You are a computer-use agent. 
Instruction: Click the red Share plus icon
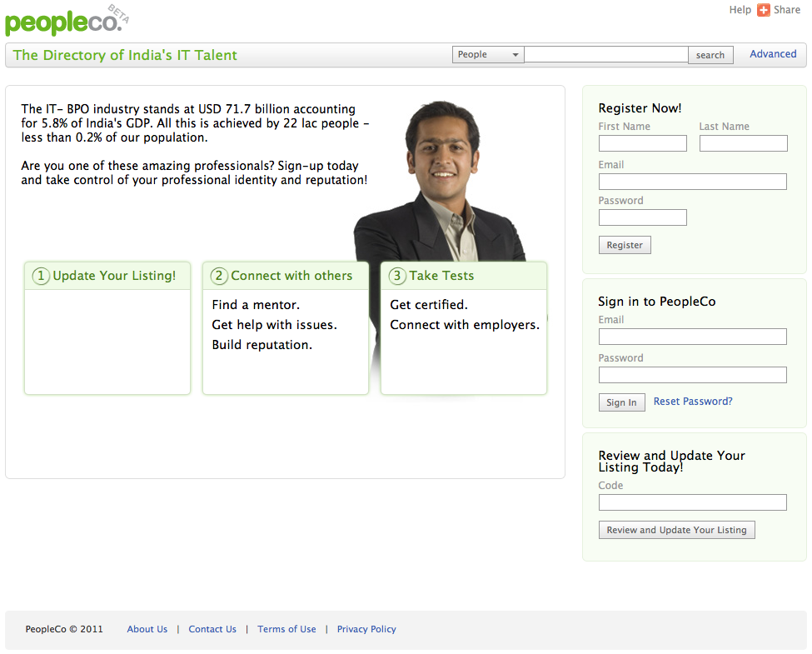[x=764, y=10]
